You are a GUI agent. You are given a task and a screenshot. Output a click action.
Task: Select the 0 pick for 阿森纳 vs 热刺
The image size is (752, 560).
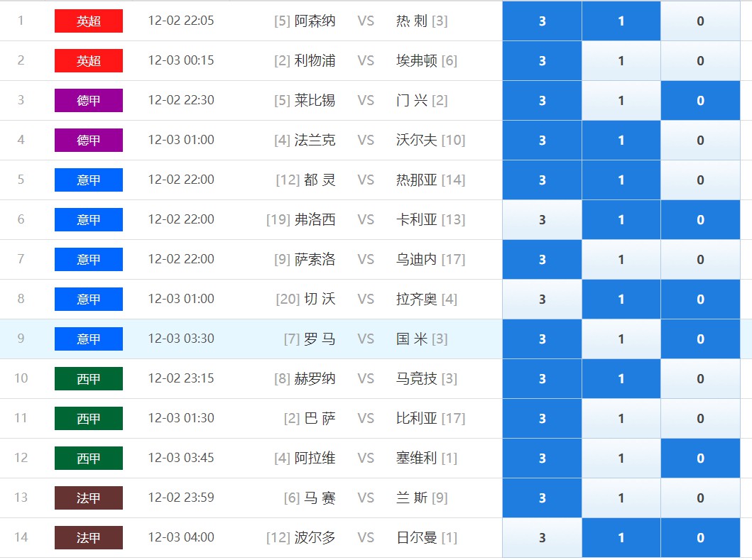point(700,21)
